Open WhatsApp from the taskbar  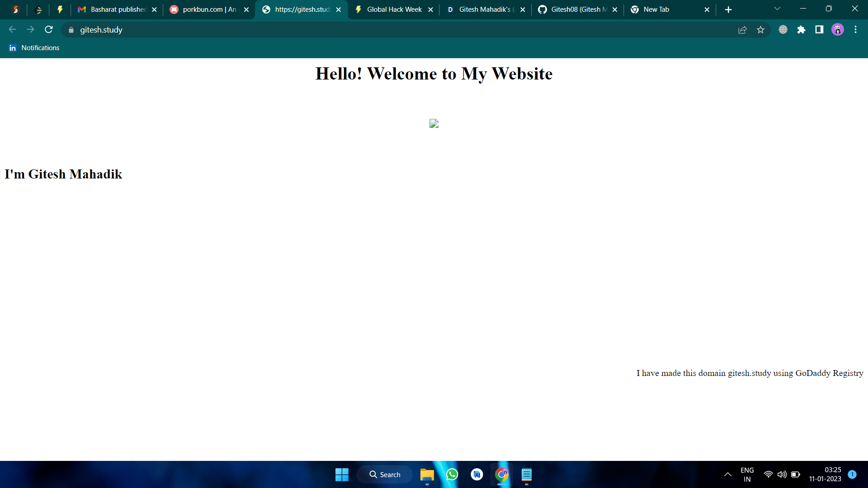(452, 474)
